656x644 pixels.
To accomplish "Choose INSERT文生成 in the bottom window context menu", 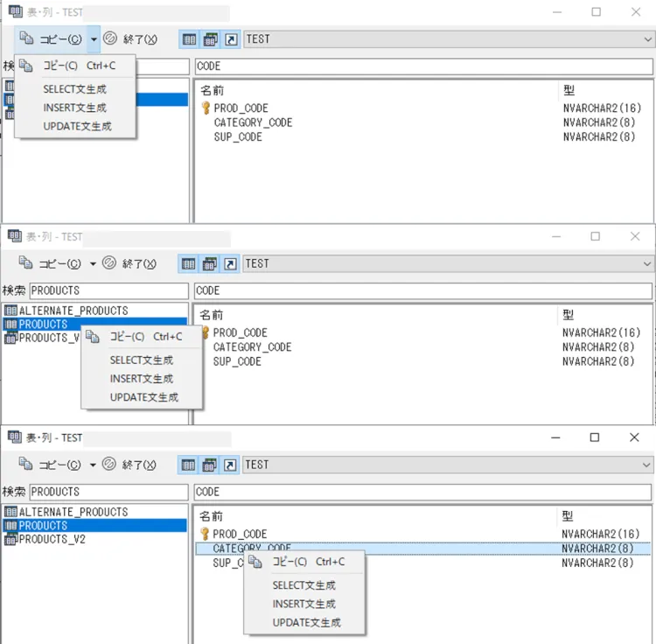I will pyautogui.click(x=304, y=604).
